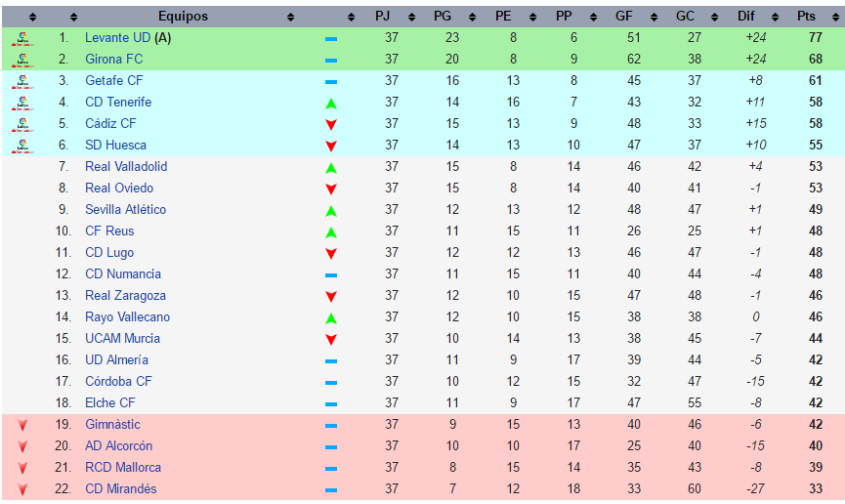This screenshot has height=504, width=845.
Task: Open the Real Valladolid team page
Action: point(126,167)
